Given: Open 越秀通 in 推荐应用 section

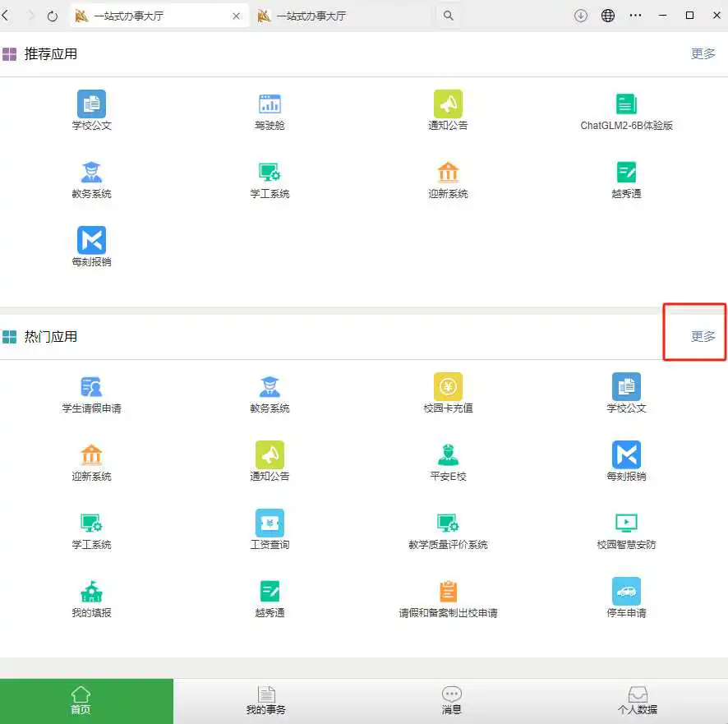Looking at the screenshot, I should [x=626, y=179].
